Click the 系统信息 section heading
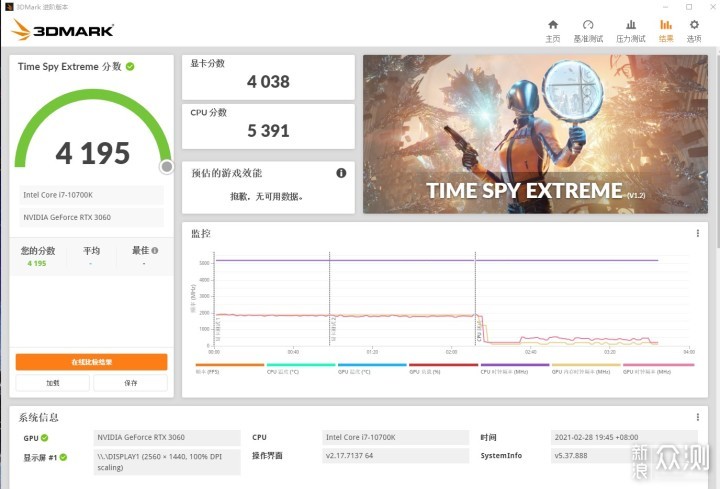This screenshot has height=489, width=720. coord(39,417)
